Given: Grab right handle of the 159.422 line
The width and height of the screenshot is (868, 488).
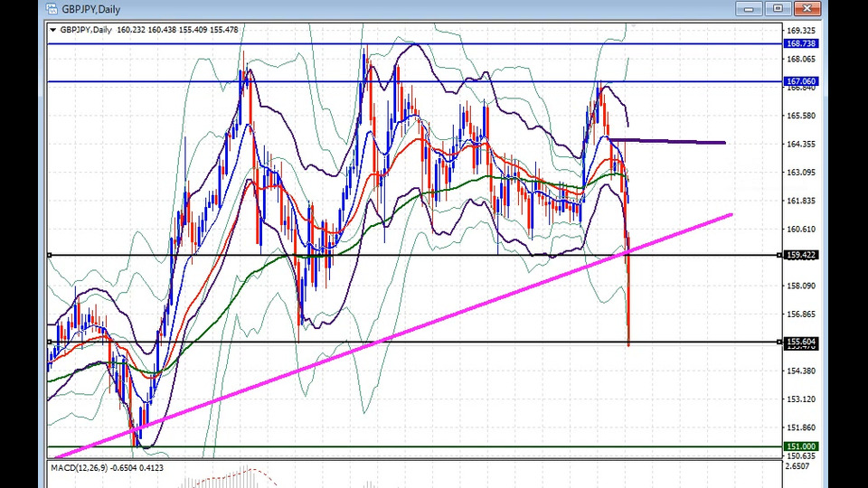Looking at the screenshot, I should click(x=779, y=255).
